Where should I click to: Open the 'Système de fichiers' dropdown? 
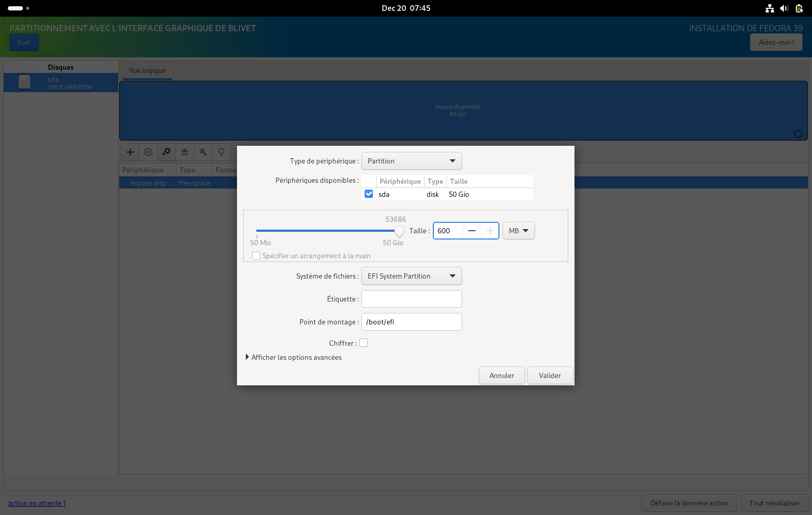pos(411,276)
